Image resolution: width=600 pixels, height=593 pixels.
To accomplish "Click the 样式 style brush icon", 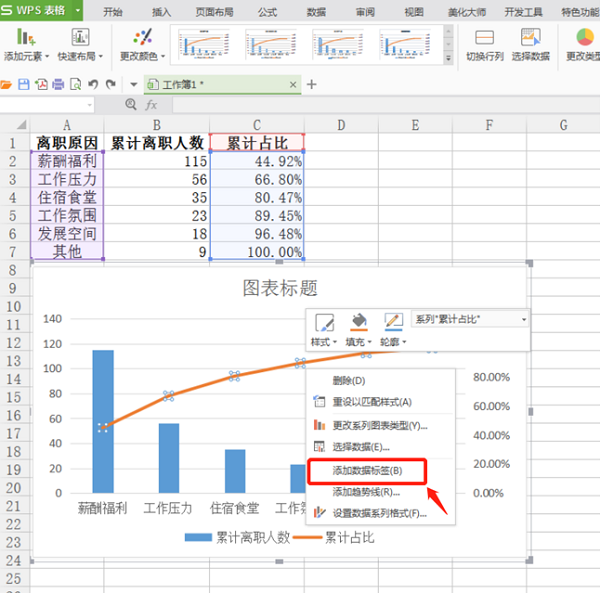I will point(323,321).
